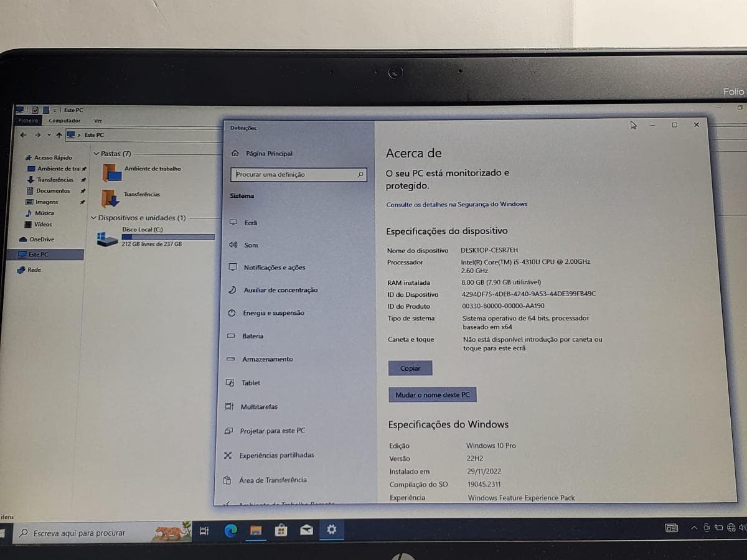Open volume control in system tray
Image resolution: width=747 pixels, height=560 pixels.
tap(743, 528)
